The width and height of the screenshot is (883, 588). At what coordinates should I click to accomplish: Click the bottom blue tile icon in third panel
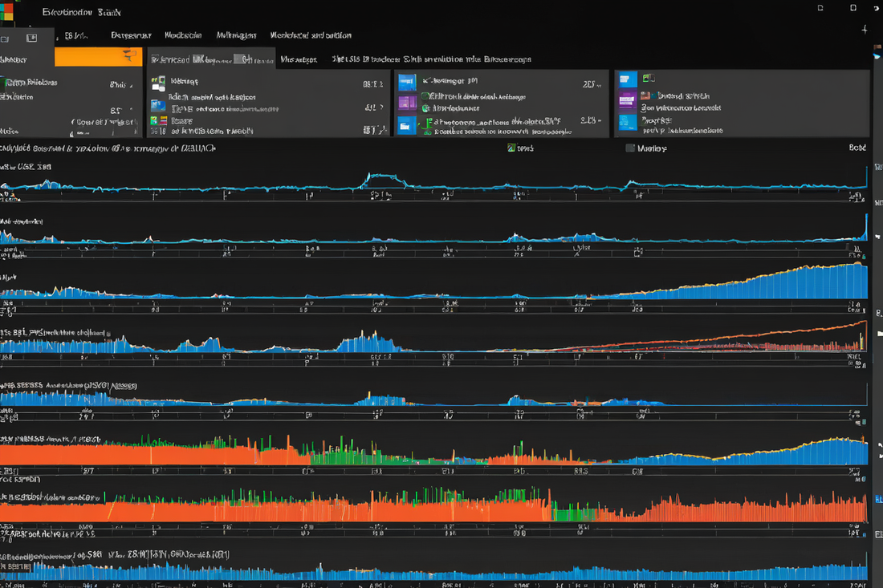pyautogui.click(x=628, y=123)
